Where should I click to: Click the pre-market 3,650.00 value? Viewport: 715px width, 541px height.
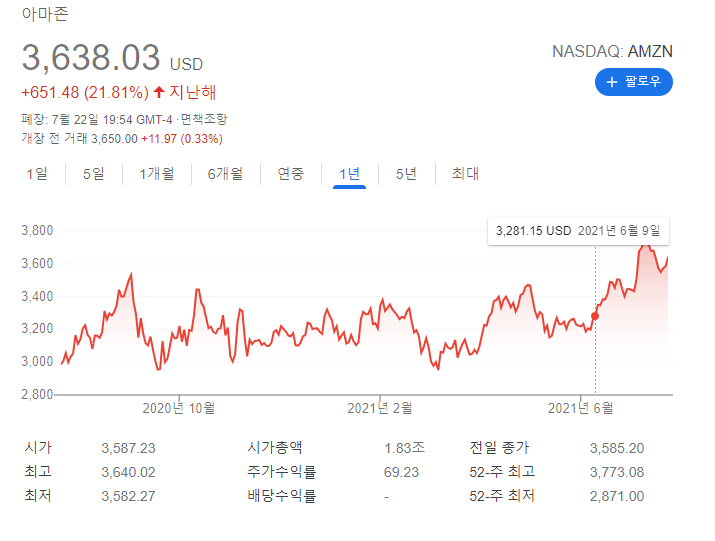(114, 139)
